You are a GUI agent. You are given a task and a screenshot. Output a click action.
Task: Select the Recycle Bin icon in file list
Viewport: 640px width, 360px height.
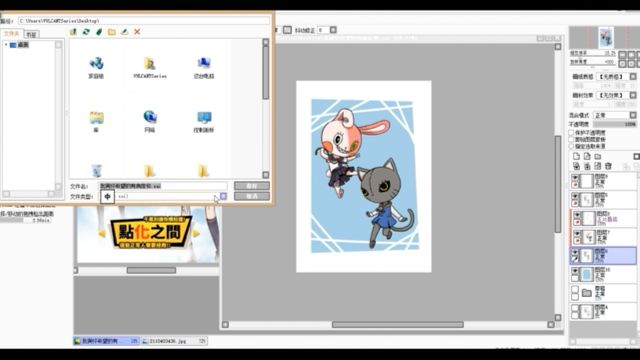96,170
